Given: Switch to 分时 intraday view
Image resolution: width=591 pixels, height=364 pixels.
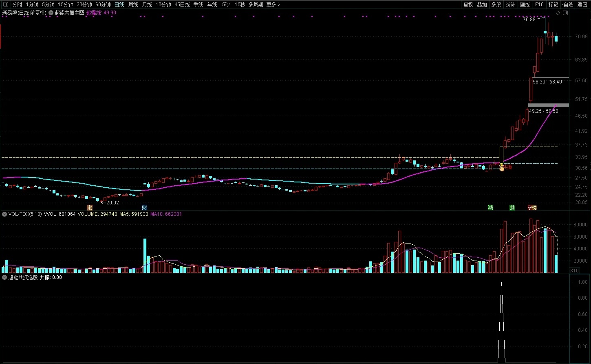Looking at the screenshot, I should click(x=17, y=4).
